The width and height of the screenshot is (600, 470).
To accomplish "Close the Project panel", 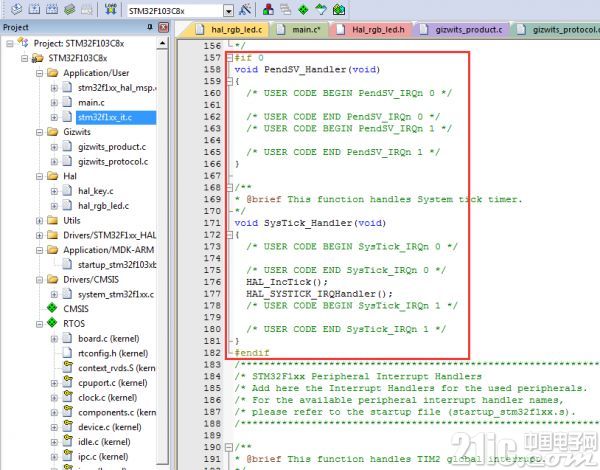I will point(163,27).
